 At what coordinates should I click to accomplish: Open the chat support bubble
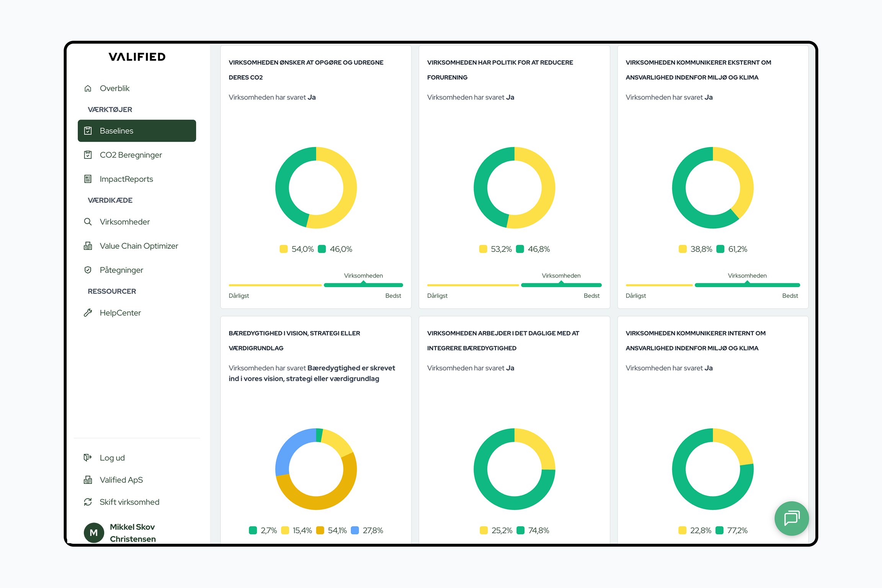coord(791,518)
